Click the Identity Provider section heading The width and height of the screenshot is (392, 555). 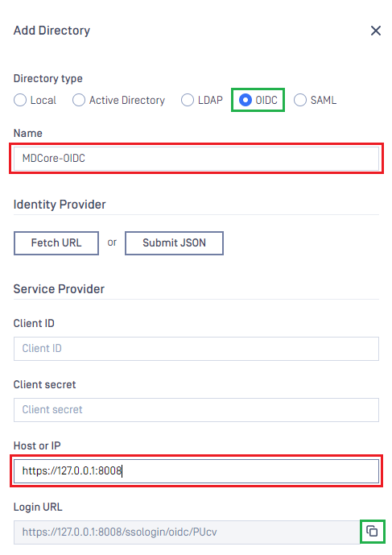point(60,205)
